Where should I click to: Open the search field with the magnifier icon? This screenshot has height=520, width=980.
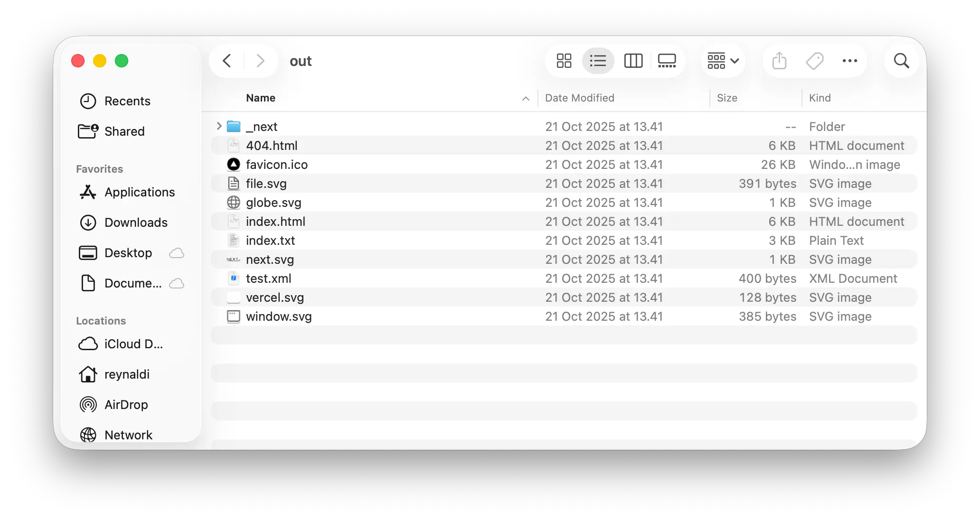pos(901,61)
